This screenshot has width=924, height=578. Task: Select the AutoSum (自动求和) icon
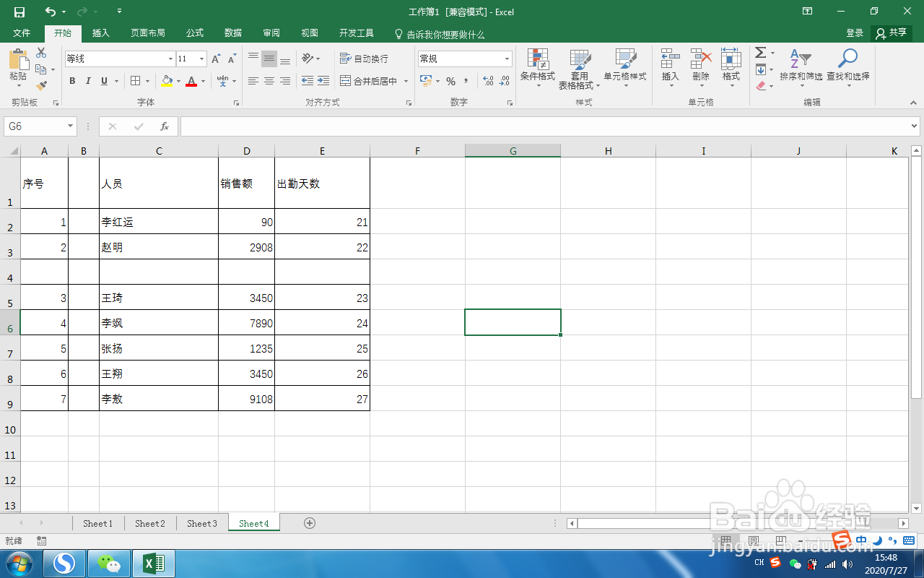[x=760, y=53]
